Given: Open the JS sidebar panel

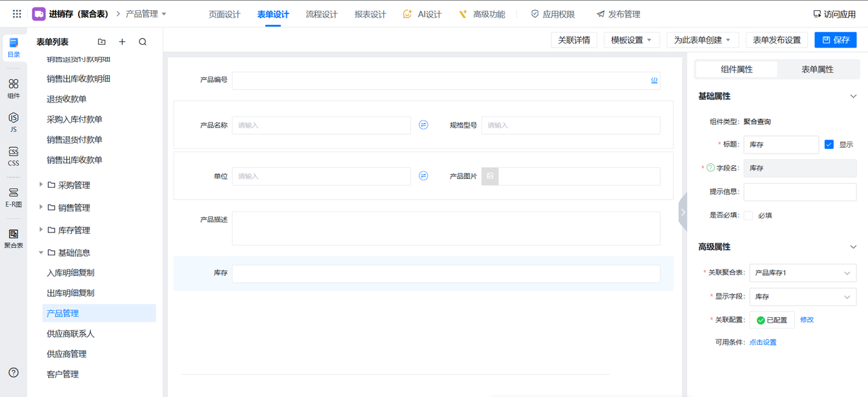Looking at the screenshot, I should (14, 121).
